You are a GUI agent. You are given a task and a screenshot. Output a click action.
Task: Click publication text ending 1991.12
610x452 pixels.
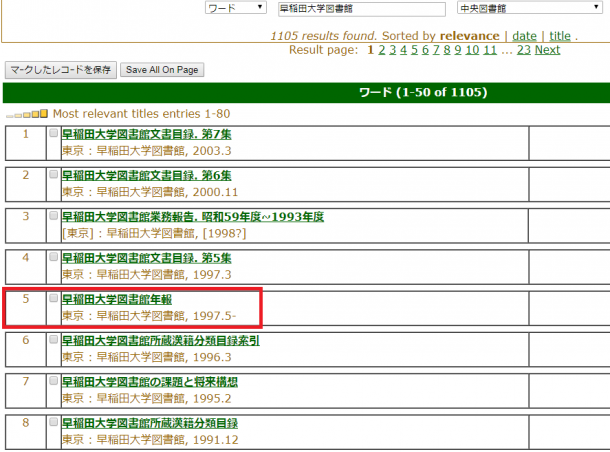(x=150, y=439)
